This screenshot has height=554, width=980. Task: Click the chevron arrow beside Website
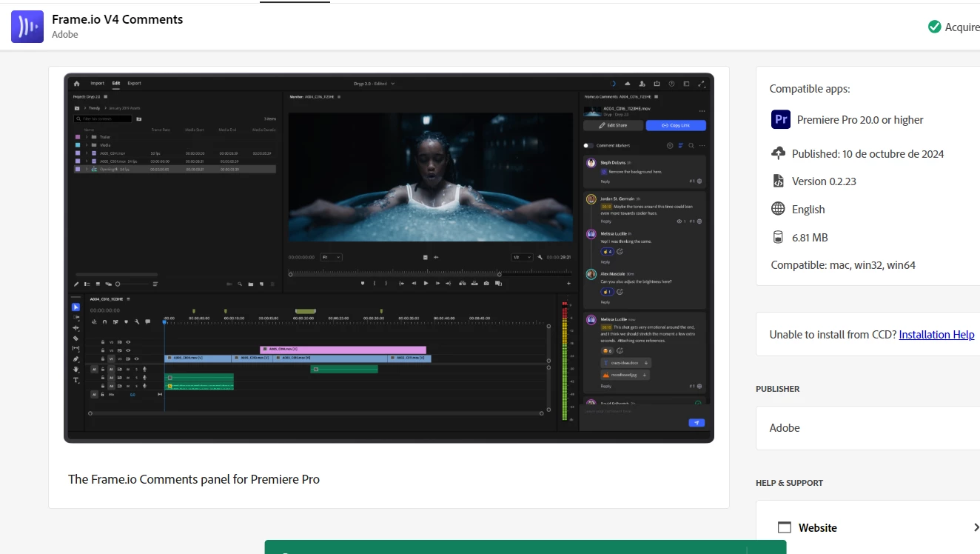point(976,527)
